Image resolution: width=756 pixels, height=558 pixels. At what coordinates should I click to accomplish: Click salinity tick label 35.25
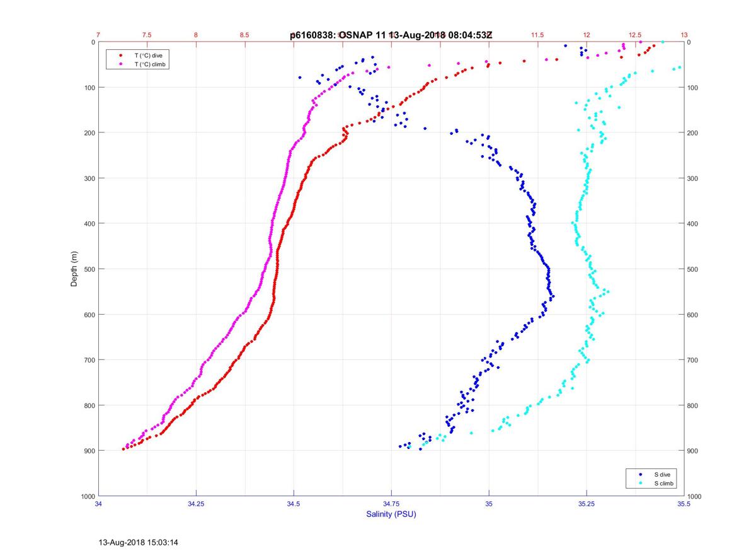pyautogui.click(x=587, y=504)
